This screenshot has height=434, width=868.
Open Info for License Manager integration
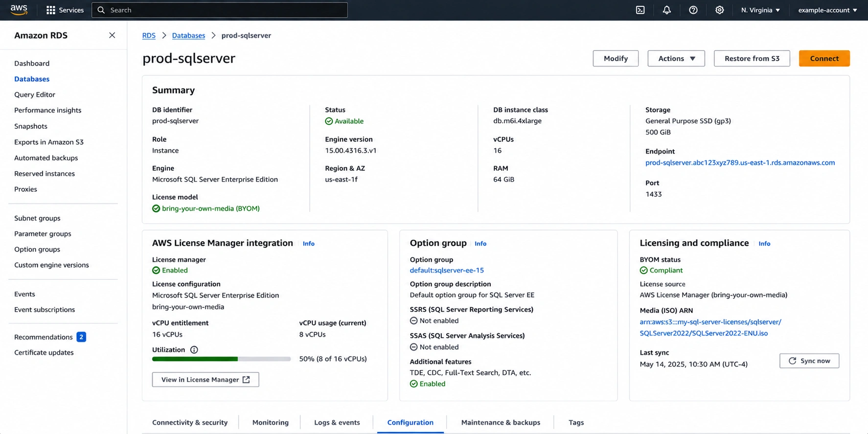click(308, 243)
